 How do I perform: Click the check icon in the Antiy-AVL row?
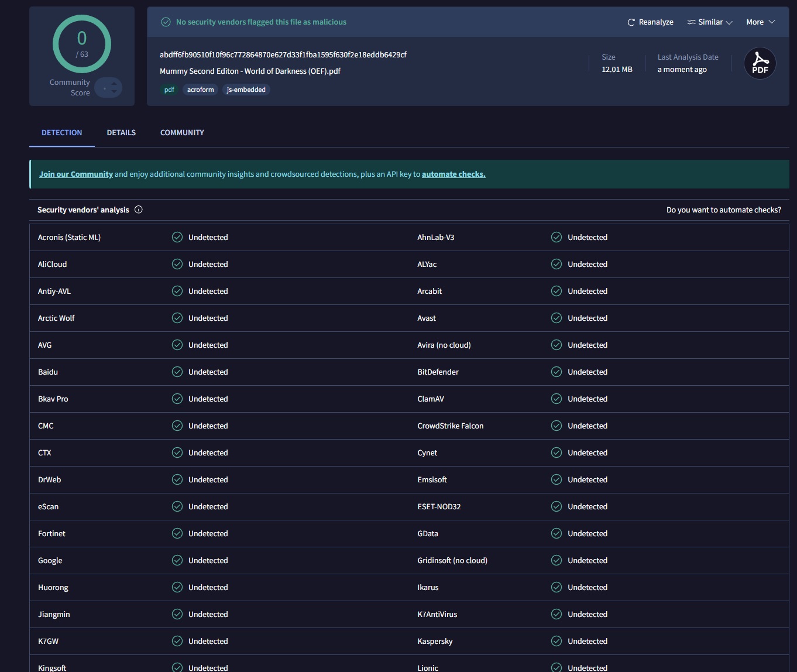click(177, 291)
